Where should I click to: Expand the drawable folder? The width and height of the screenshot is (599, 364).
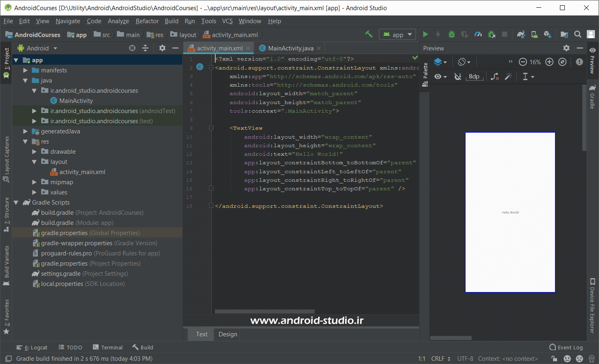coord(34,152)
